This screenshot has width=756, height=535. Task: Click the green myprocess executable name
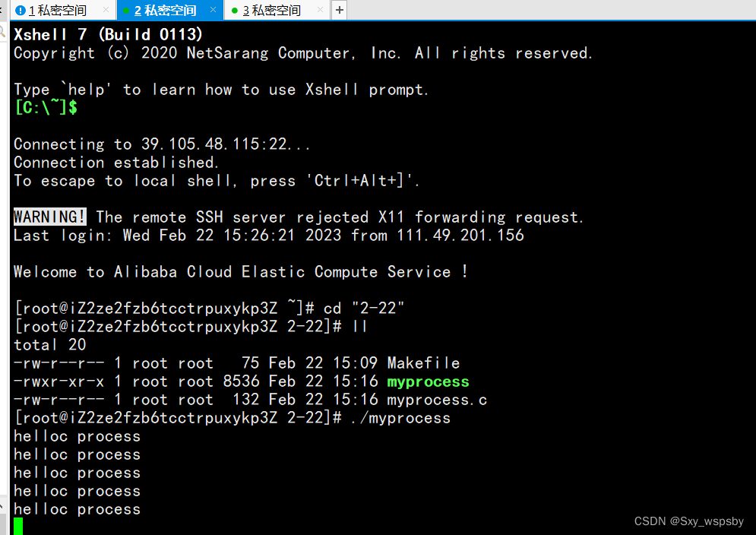[428, 381]
